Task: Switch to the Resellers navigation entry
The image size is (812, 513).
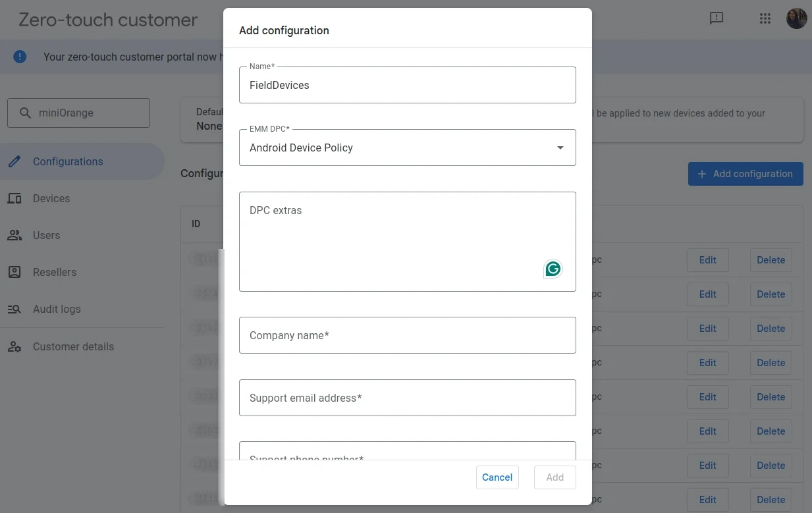Action: (55, 272)
